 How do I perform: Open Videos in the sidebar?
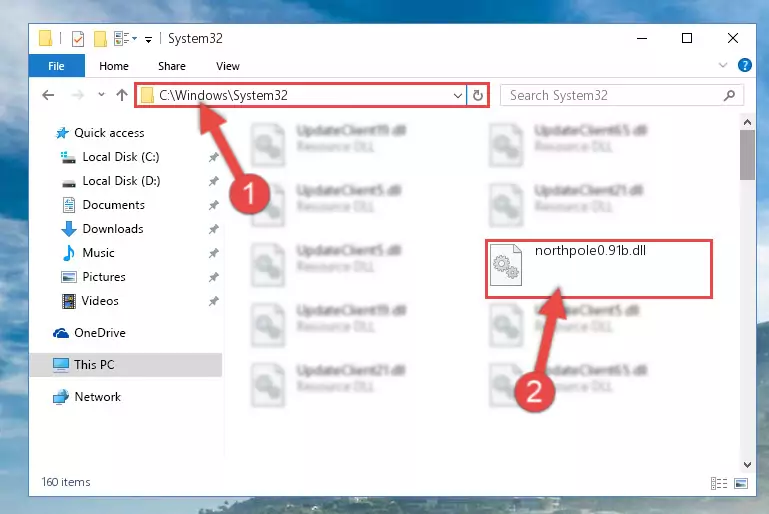[x=100, y=301]
